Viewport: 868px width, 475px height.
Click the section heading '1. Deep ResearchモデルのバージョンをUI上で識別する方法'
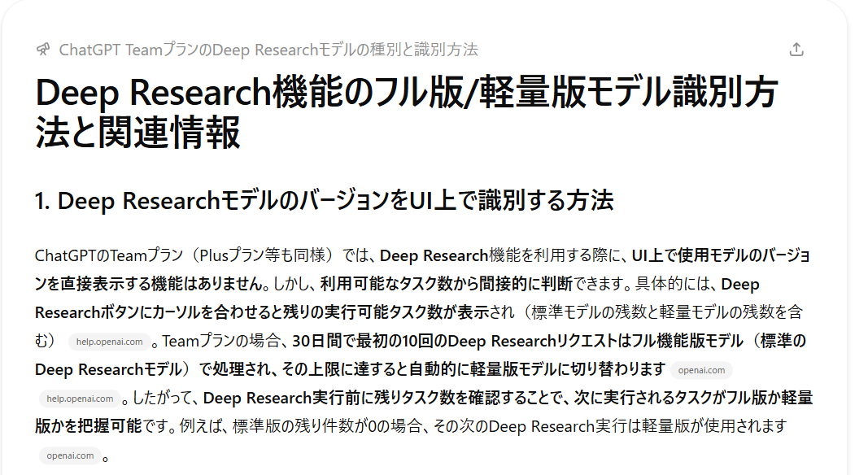click(x=324, y=200)
